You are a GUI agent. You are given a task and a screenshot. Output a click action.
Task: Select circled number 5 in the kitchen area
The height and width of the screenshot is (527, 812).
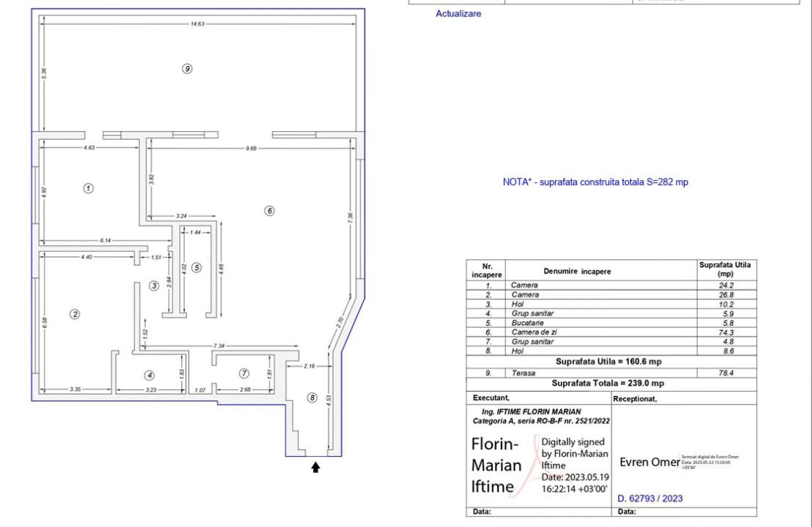pyautogui.click(x=196, y=268)
